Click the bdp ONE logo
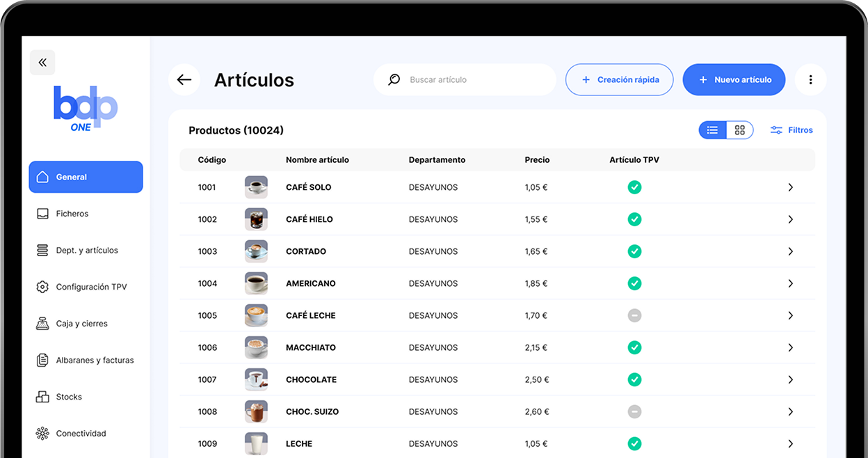 [85, 109]
